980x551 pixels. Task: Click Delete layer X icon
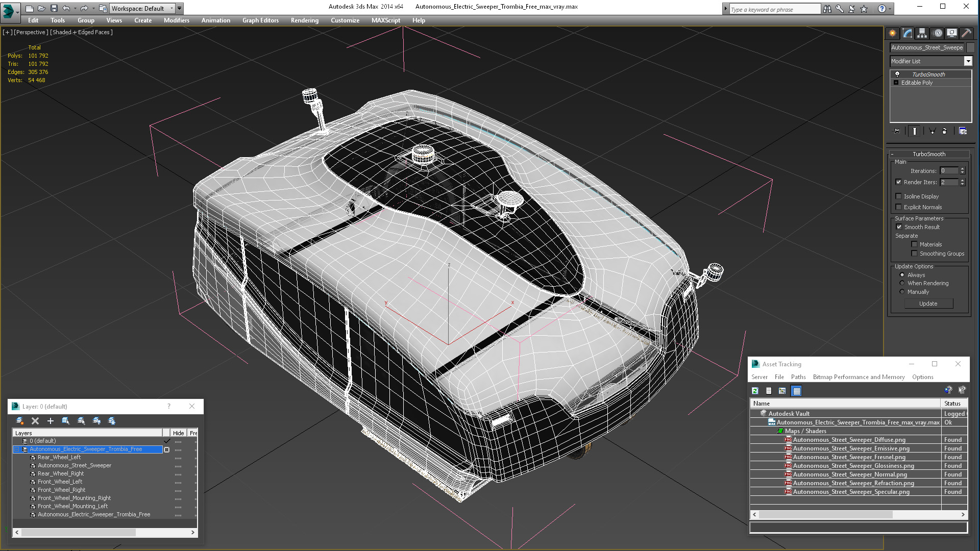[x=35, y=421]
